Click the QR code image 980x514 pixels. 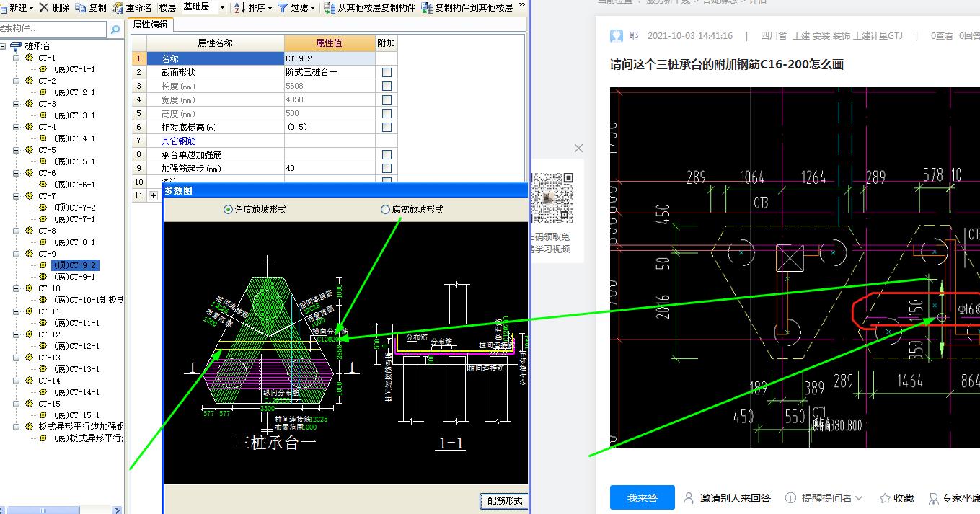(x=552, y=198)
